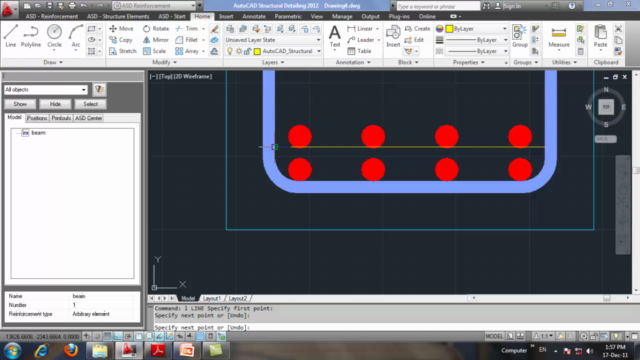The width and height of the screenshot is (640, 360).
Task: Select the Polyline tool
Action: click(x=31, y=36)
